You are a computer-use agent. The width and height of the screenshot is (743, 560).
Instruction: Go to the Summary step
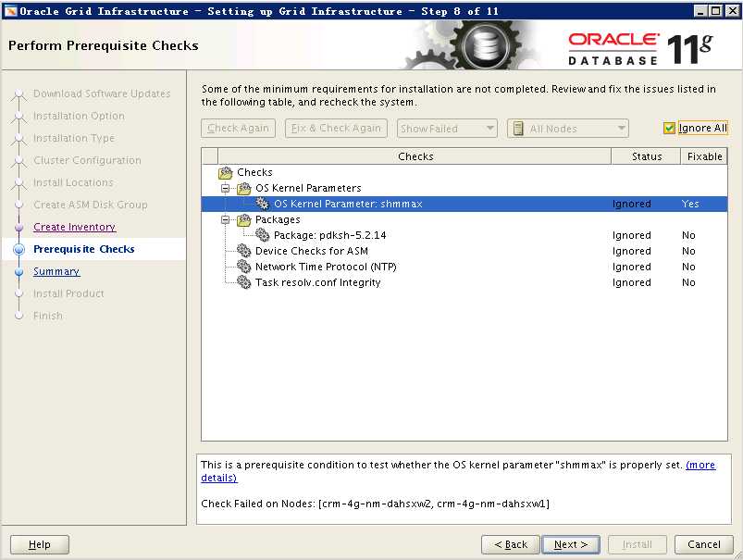click(x=56, y=272)
